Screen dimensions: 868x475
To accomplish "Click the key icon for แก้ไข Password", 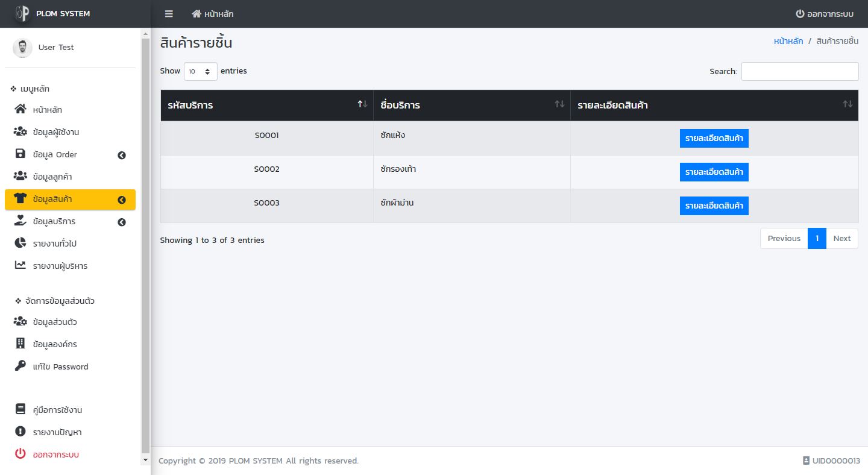I will pos(20,366).
